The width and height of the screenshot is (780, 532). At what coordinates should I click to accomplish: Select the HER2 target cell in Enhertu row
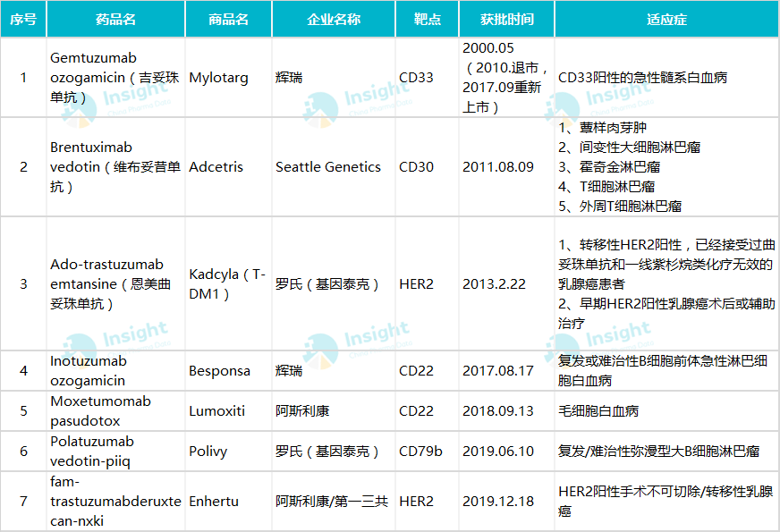click(428, 502)
